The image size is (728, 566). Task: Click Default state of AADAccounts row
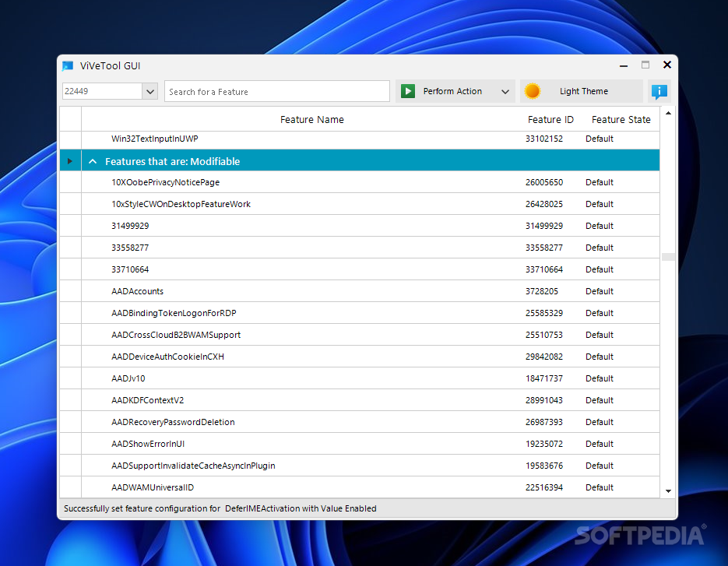(600, 292)
